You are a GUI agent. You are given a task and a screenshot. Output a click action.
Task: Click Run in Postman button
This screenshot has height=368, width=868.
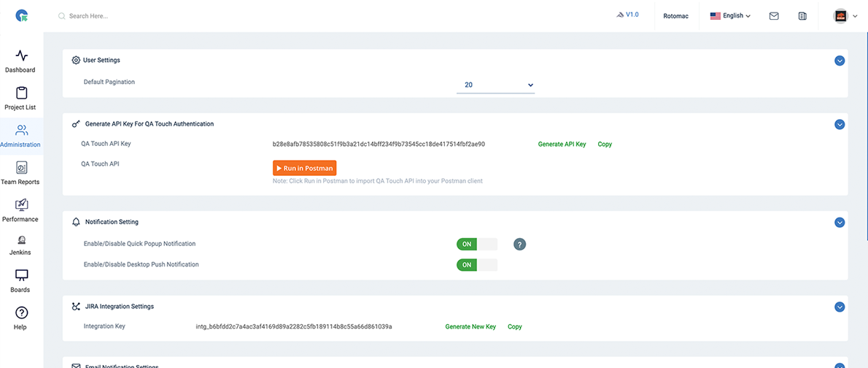click(x=304, y=168)
